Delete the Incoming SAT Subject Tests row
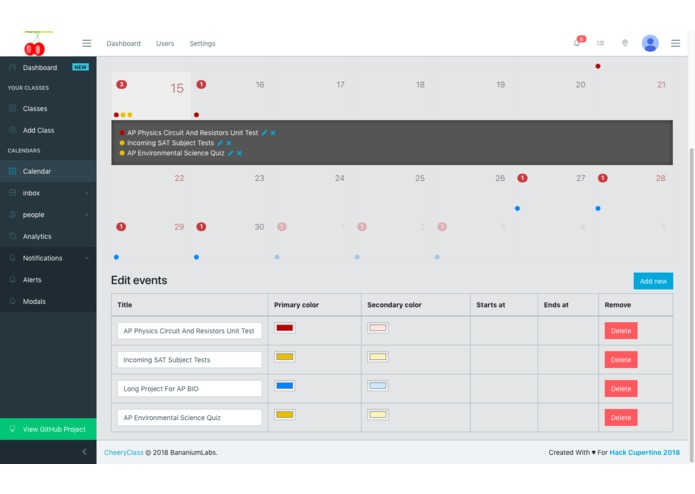695x494 pixels. [621, 360]
